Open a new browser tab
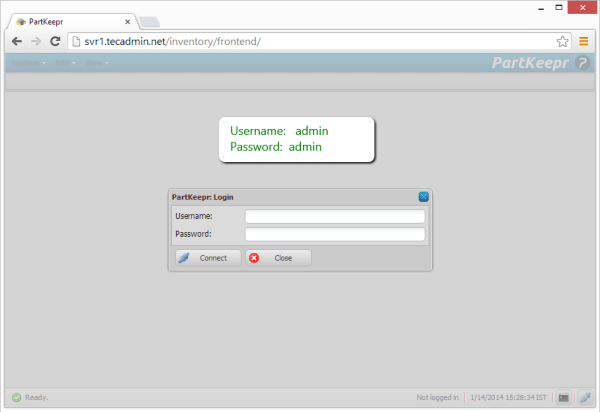 pyautogui.click(x=148, y=21)
